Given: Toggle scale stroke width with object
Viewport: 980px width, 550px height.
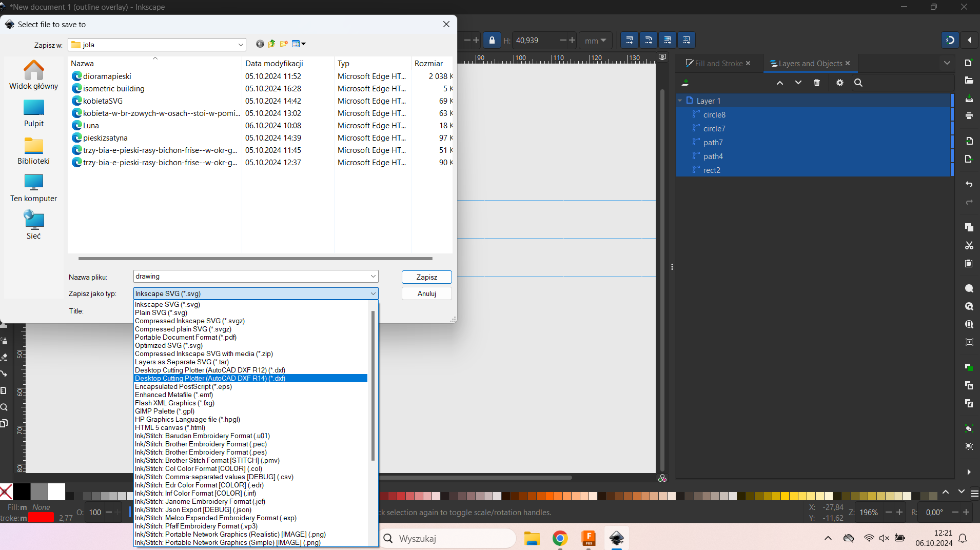Looking at the screenshot, I should pos(630,40).
